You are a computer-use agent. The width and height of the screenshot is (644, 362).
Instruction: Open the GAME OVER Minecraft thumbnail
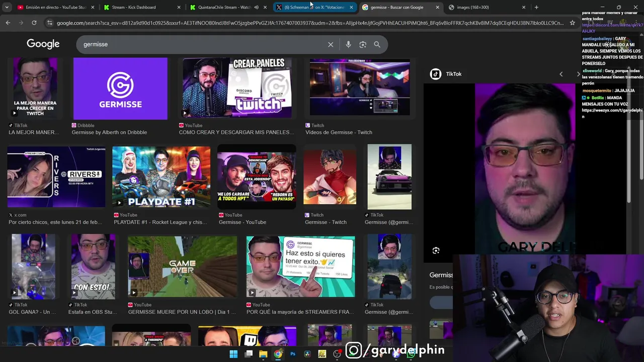coord(182,266)
